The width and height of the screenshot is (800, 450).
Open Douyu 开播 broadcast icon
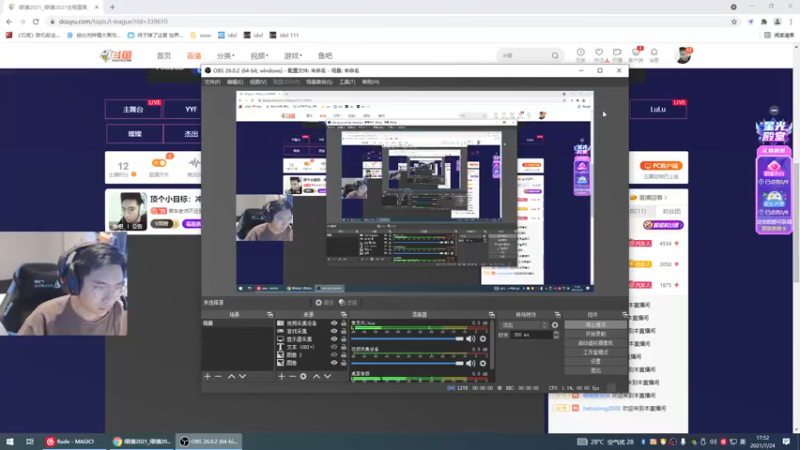(617, 55)
